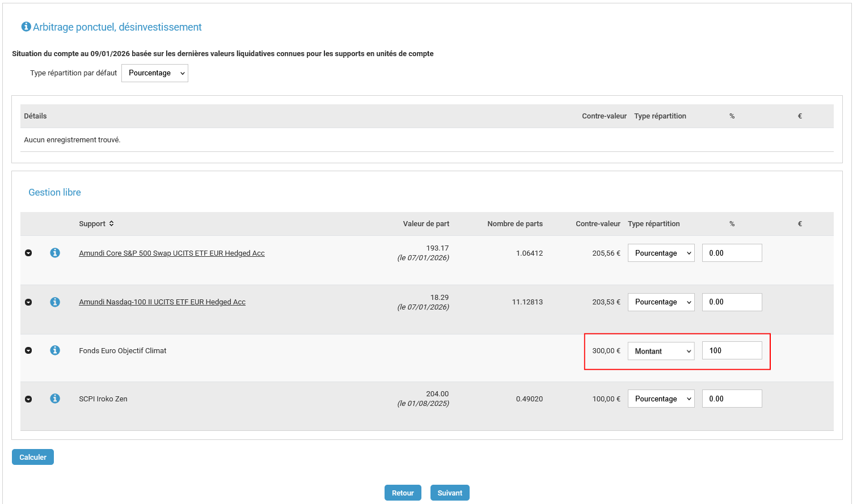The height and width of the screenshot is (504, 857).
Task: Expand the SCPI Iroko Zen row
Action: [x=28, y=399]
